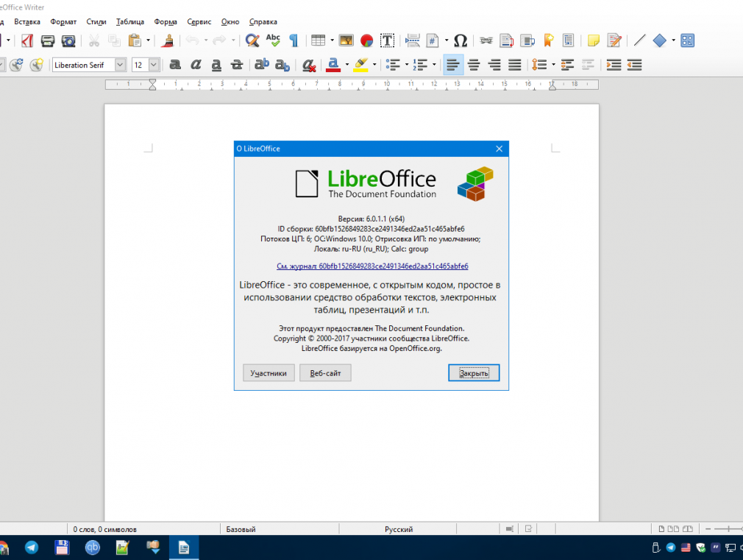This screenshot has height=560, width=743.
Task: Insert a page break
Action: 412,40
